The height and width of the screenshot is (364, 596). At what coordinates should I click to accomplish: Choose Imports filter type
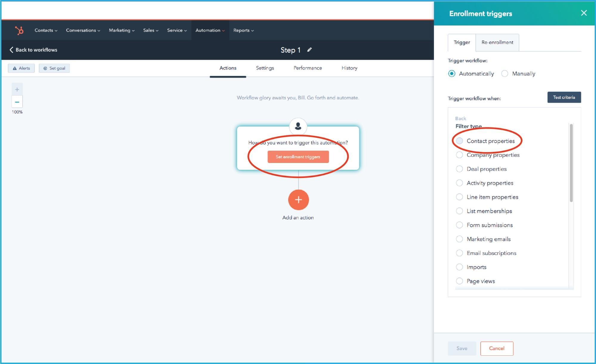[x=459, y=267]
